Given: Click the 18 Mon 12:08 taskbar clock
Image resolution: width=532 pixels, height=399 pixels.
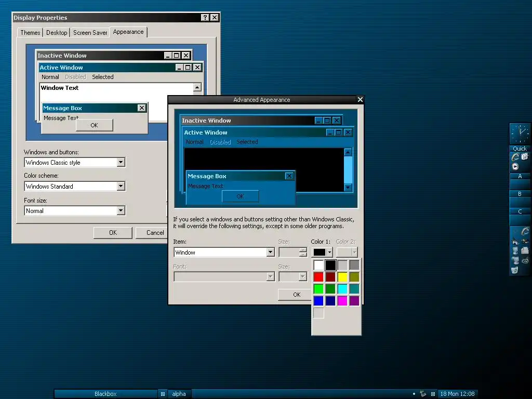Looking at the screenshot, I should click(457, 394).
